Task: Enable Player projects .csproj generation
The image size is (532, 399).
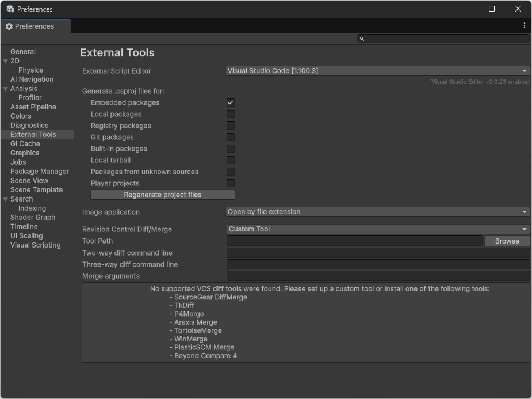Action: [231, 183]
